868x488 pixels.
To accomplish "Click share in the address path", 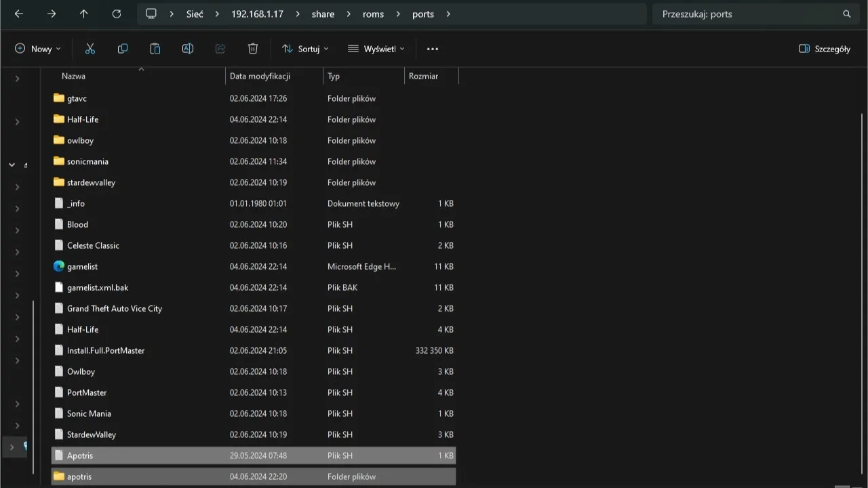I will point(323,14).
